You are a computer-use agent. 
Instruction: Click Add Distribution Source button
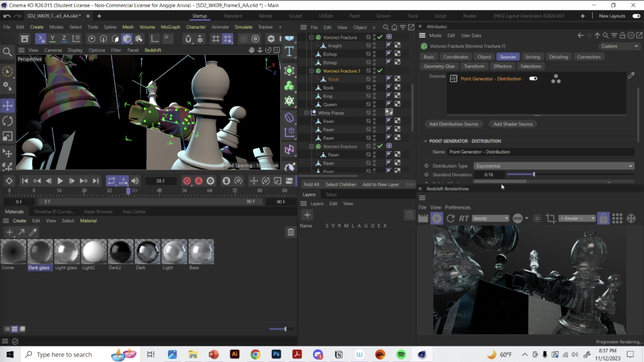pos(453,124)
